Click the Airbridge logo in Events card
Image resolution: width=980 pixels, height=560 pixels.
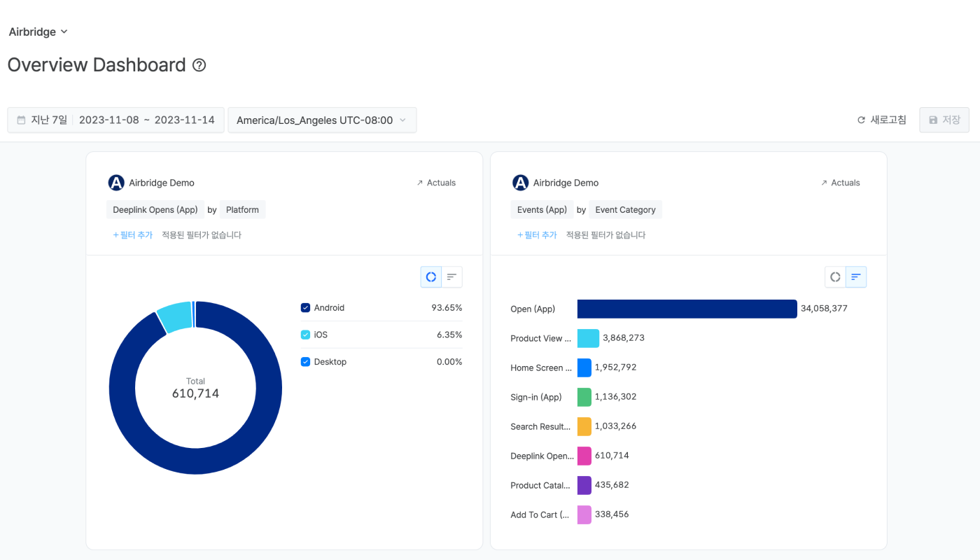point(520,183)
